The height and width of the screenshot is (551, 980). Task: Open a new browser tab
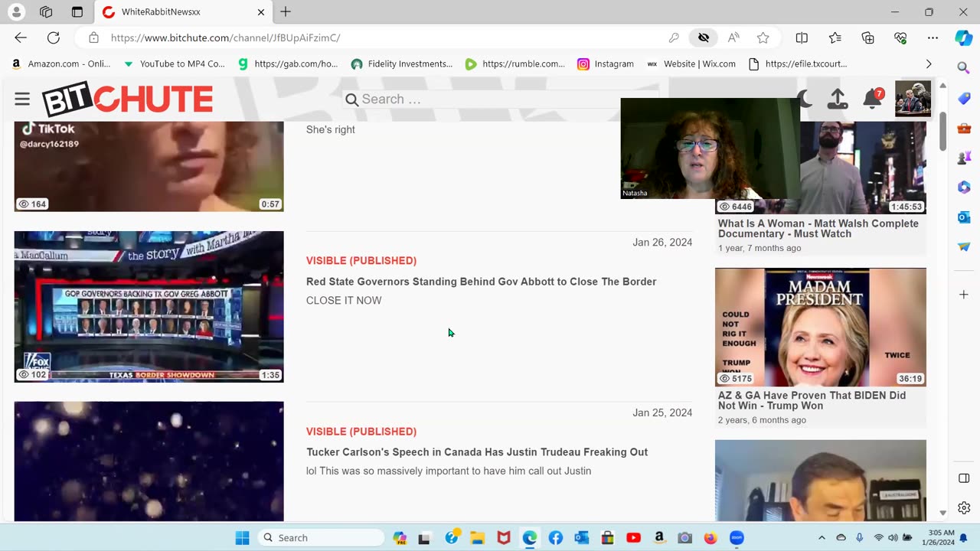point(286,11)
